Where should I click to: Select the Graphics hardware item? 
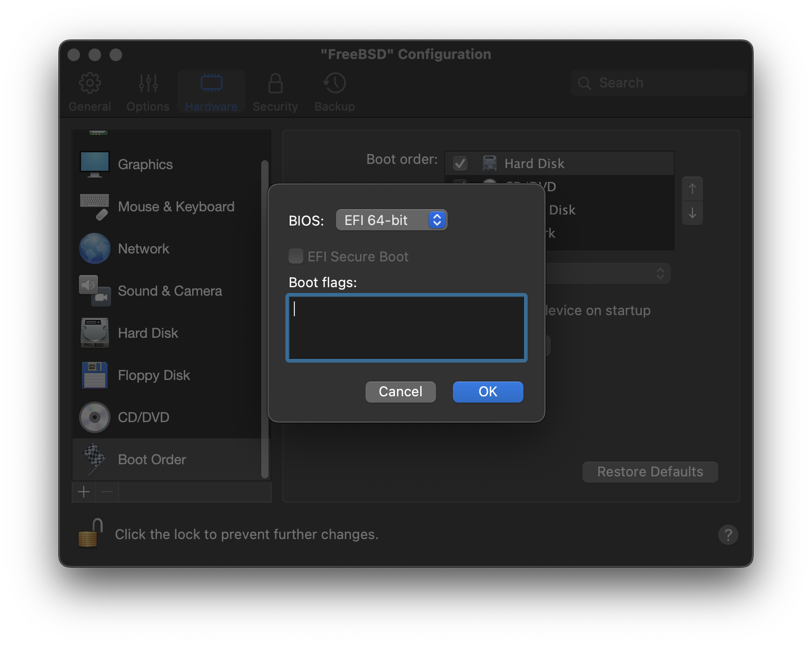(x=145, y=164)
